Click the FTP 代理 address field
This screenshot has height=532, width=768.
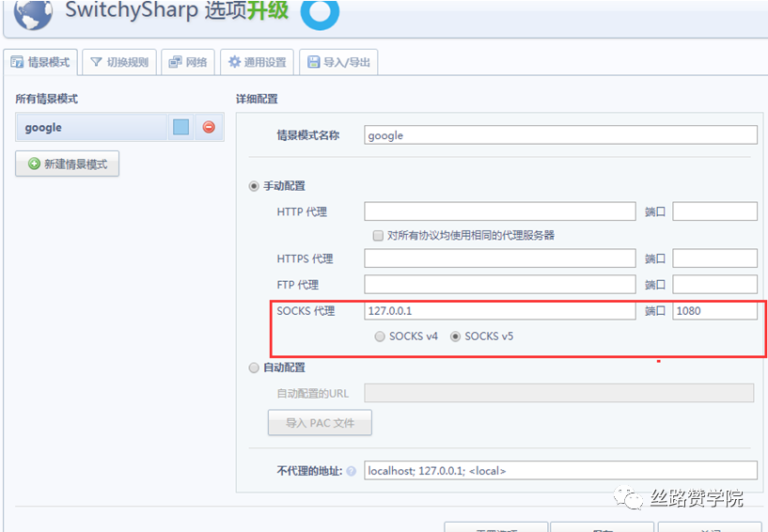(499, 284)
